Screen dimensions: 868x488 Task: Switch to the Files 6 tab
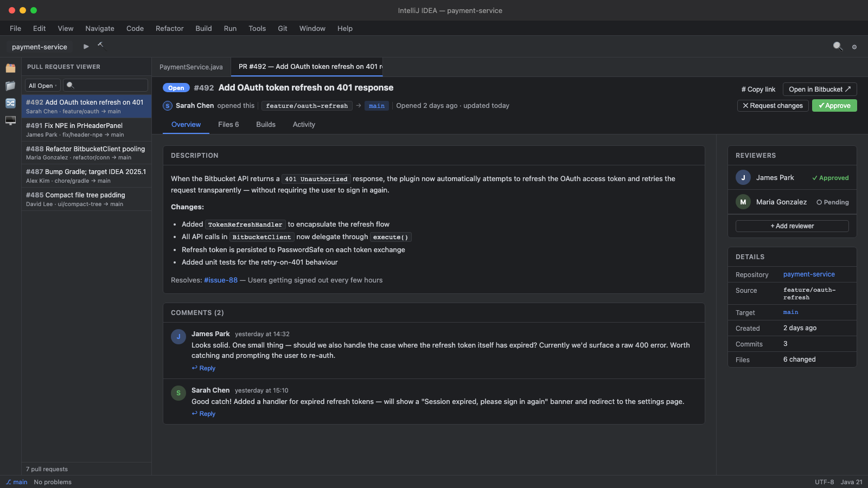[x=228, y=124]
